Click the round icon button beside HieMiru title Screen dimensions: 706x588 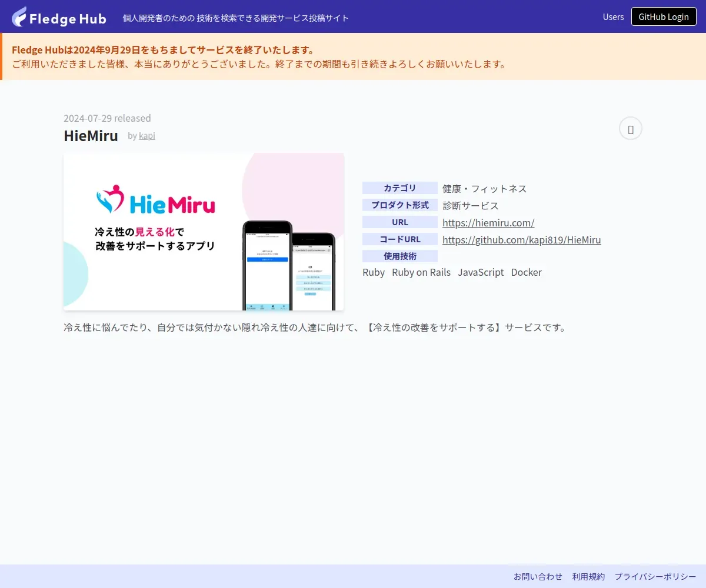point(631,129)
